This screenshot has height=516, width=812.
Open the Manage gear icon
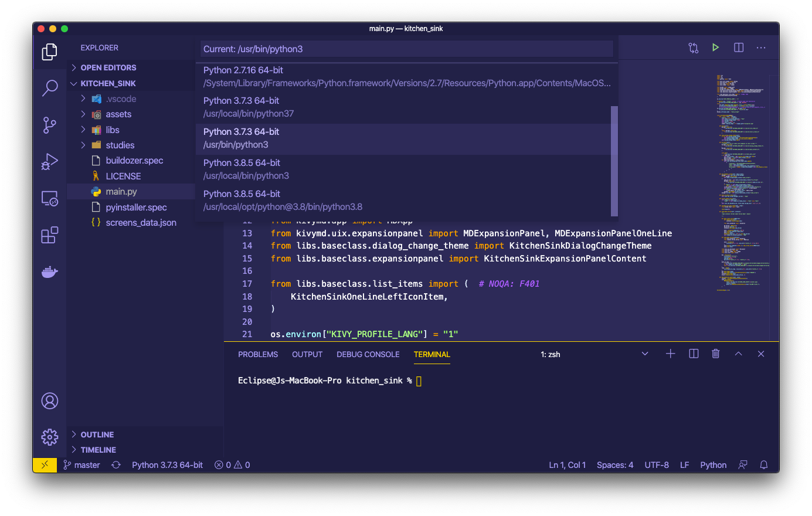(x=50, y=437)
